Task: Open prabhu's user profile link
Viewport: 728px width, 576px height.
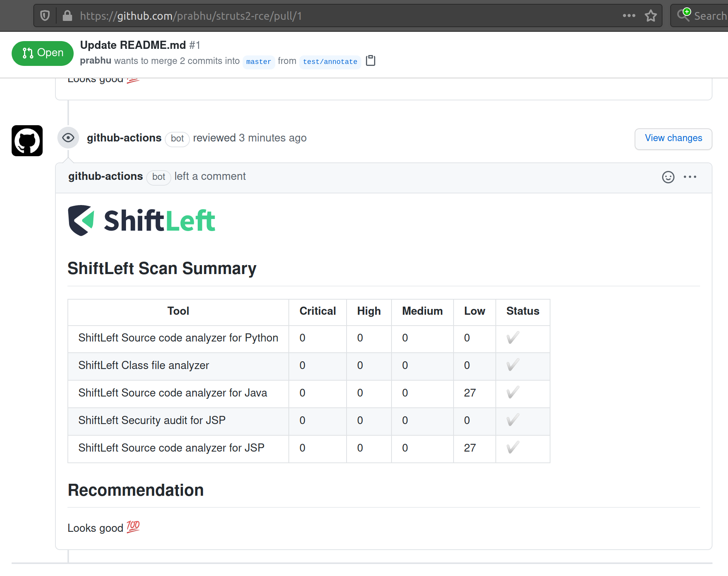Action: [96, 61]
